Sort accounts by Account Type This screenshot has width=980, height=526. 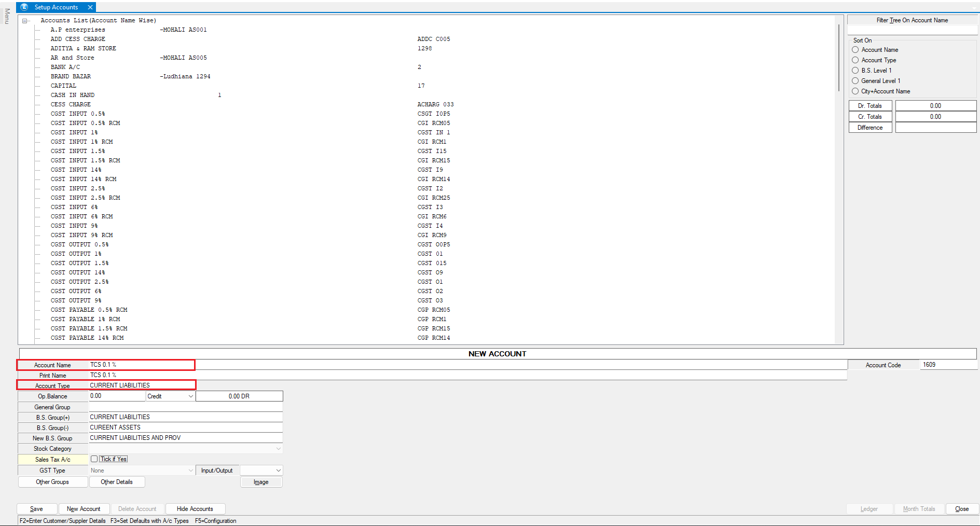[x=855, y=60]
